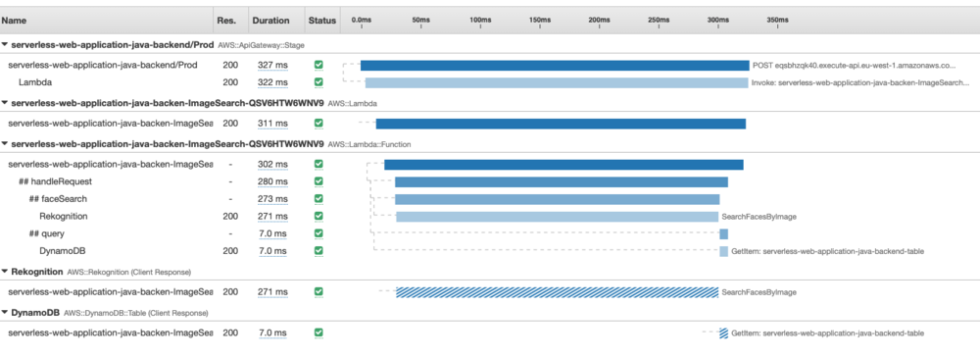Sort by the Duration column header
This screenshot has height=358, width=980.
pos(270,20)
